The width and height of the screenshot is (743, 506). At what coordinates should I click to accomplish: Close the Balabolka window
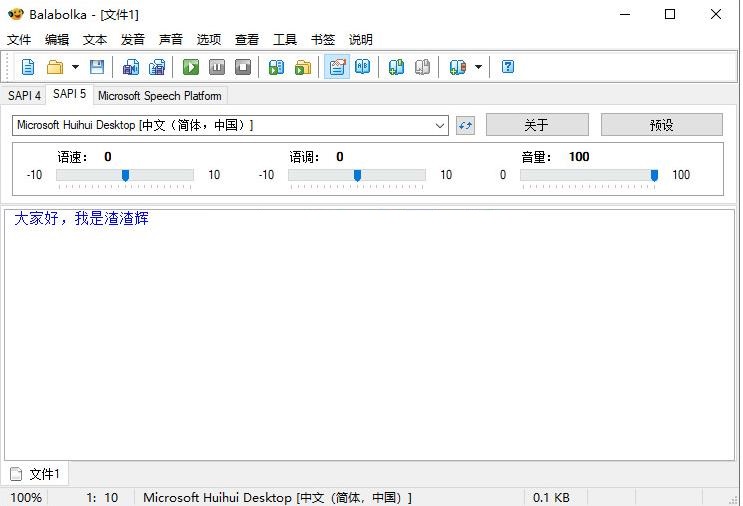tap(716, 14)
